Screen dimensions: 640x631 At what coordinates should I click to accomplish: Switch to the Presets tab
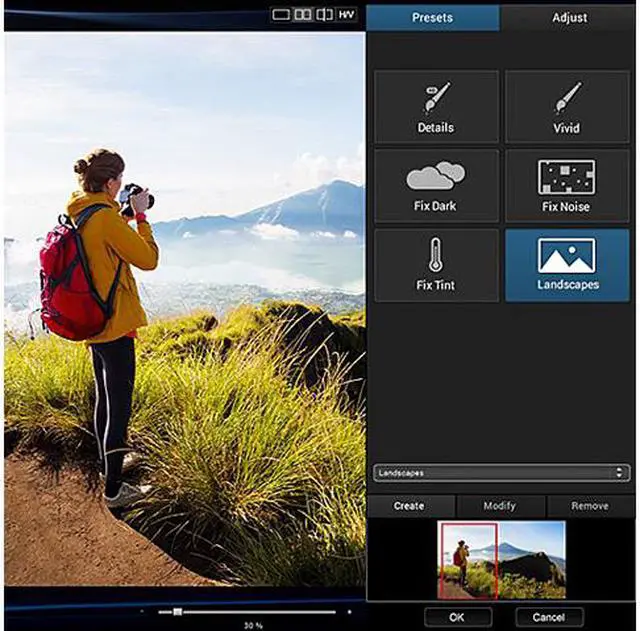point(432,17)
